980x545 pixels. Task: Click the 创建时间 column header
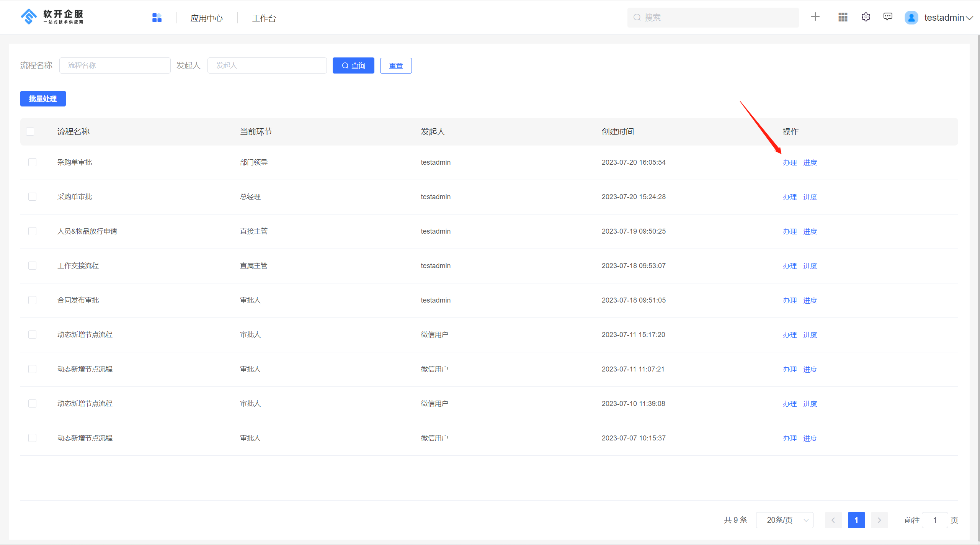click(617, 132)
